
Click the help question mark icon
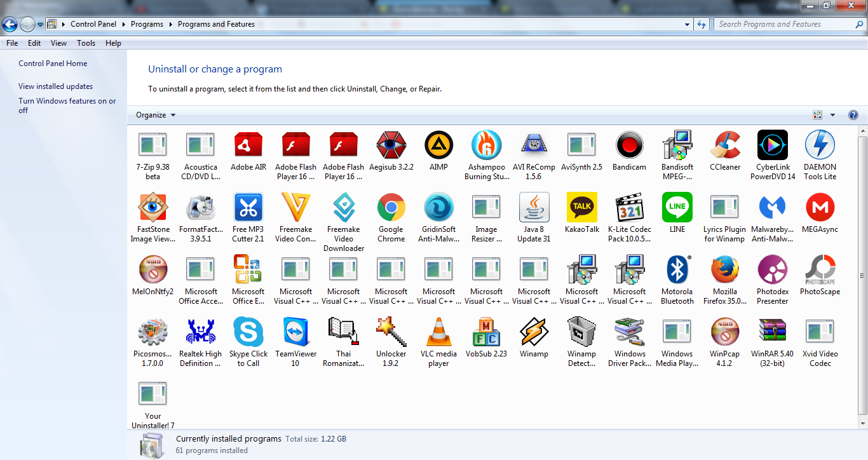point(853,115)
